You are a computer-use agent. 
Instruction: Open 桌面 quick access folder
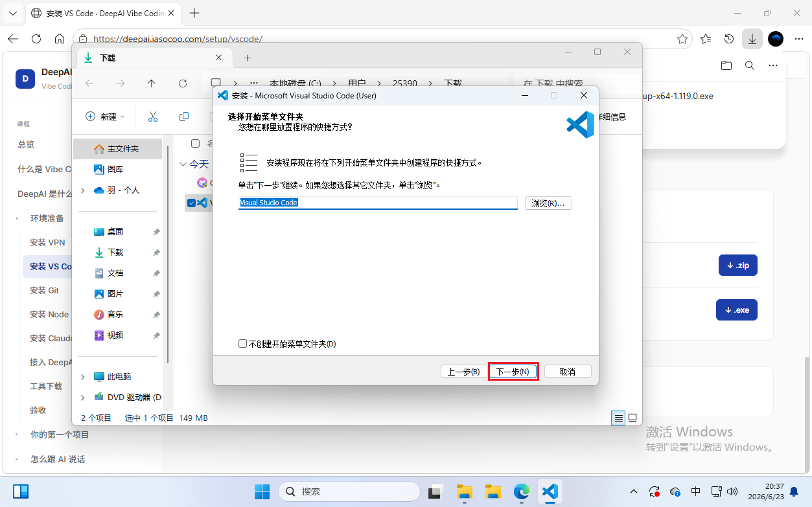[x=117, y=232]
